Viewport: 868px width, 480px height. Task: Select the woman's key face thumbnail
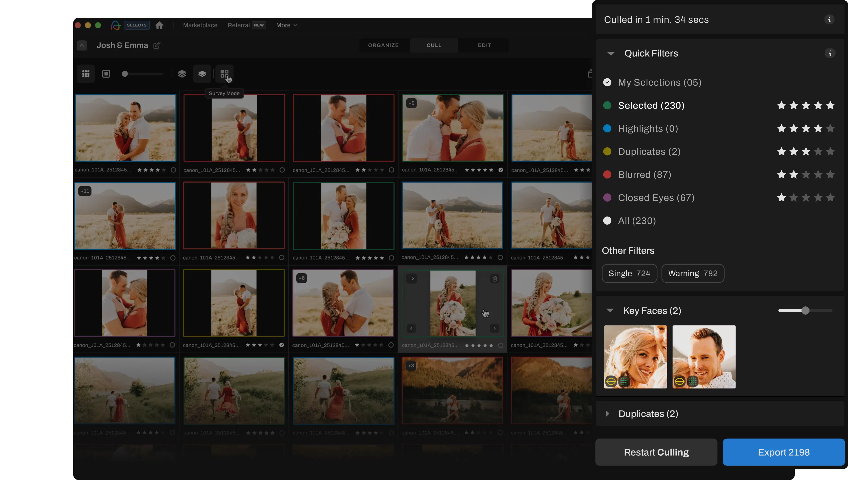pyautogui.click(x=635, y=357)
